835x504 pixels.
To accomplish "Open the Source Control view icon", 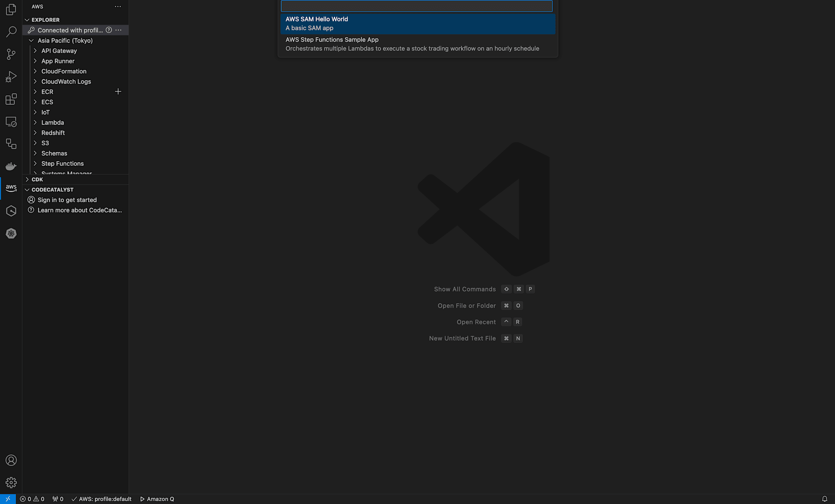I will 11,54.
